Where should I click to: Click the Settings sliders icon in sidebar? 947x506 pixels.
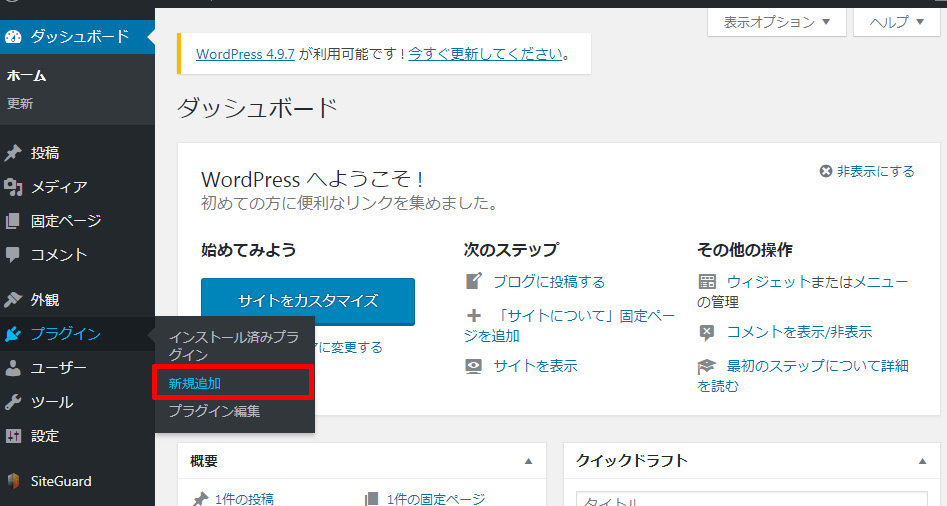click(13, 436)
